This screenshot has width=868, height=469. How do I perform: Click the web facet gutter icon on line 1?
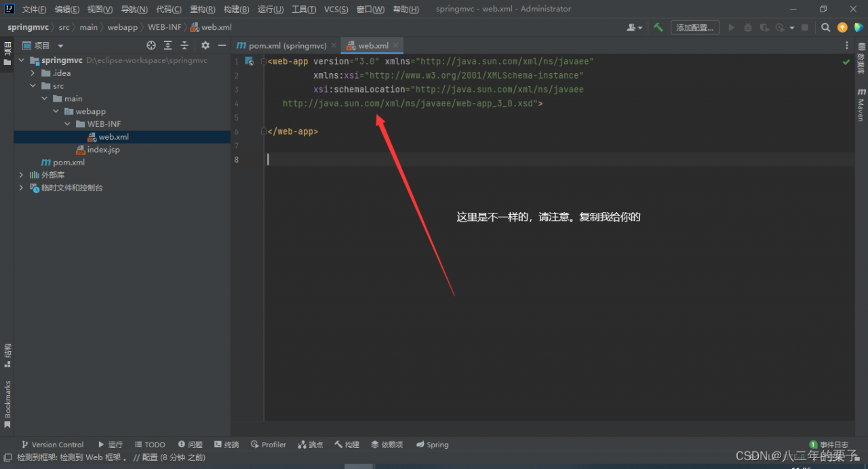point(249,62)
